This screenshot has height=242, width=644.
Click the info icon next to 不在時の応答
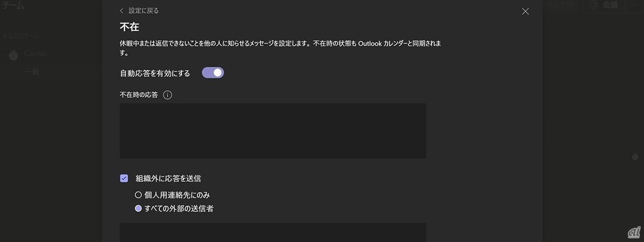pyautogui.click(x=167, y=95)
